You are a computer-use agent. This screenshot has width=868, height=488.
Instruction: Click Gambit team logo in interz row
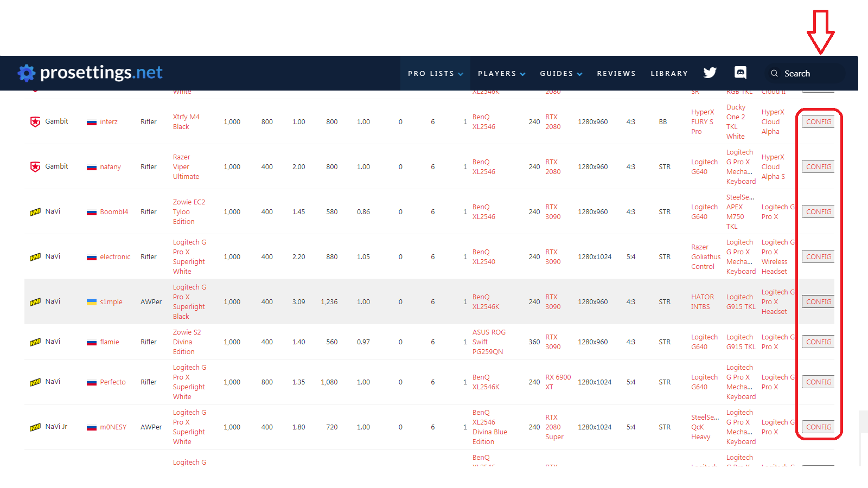tap(35, 122)
